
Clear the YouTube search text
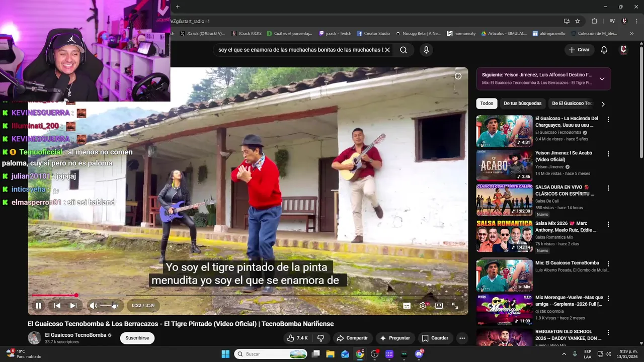click(x=387, y=50)
